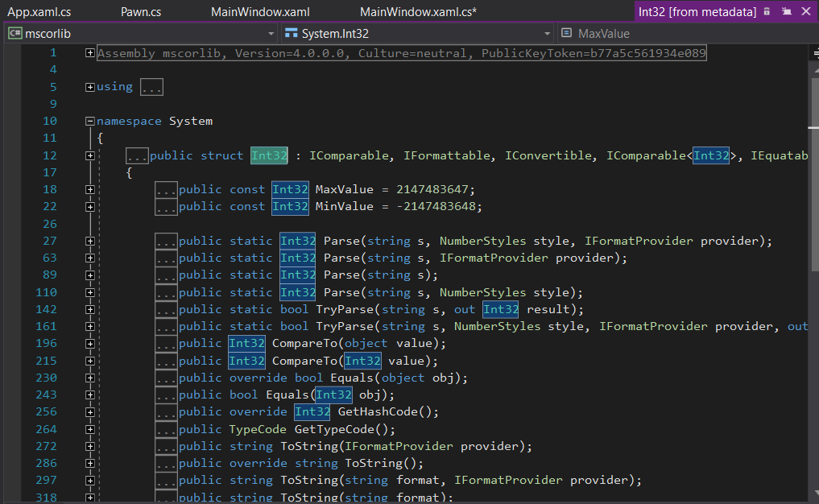The image size is (819, 504).
Task: Click collapsed ellipsis box before MaxValue declaration
Action: pyautogui.click(x=167, y=190)
